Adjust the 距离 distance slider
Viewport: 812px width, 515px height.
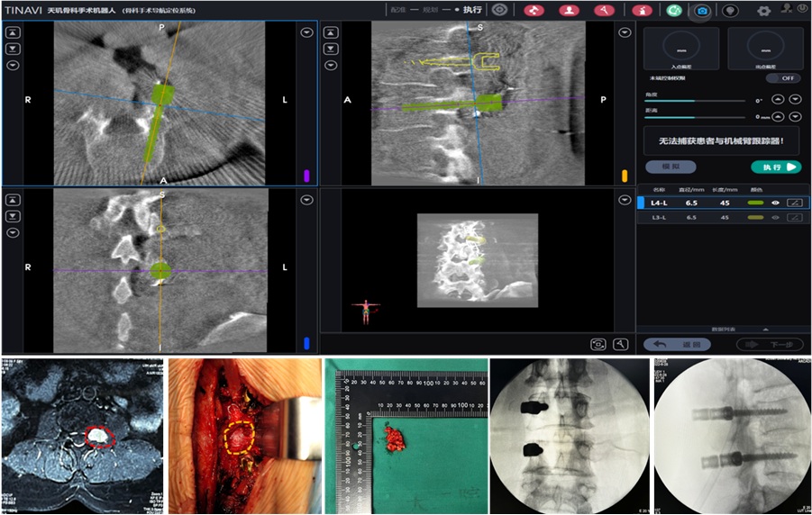coord(695,117)
